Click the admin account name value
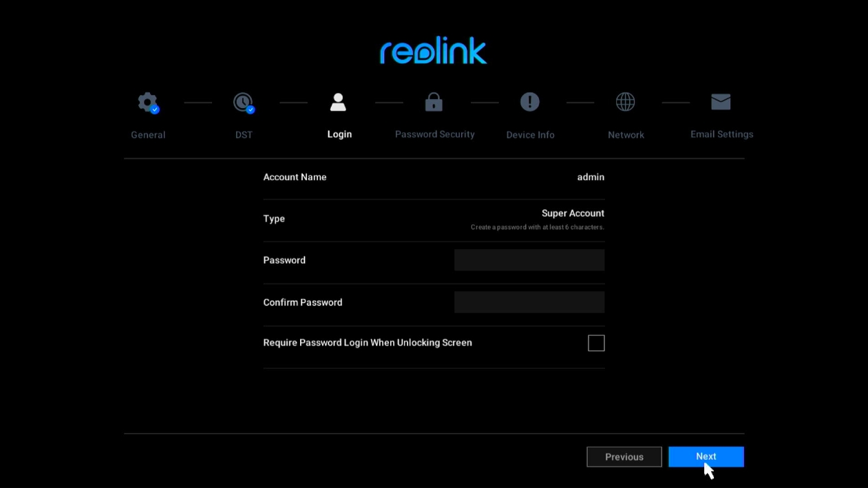This screenshot has height=488, width=868. coord(591,177)
